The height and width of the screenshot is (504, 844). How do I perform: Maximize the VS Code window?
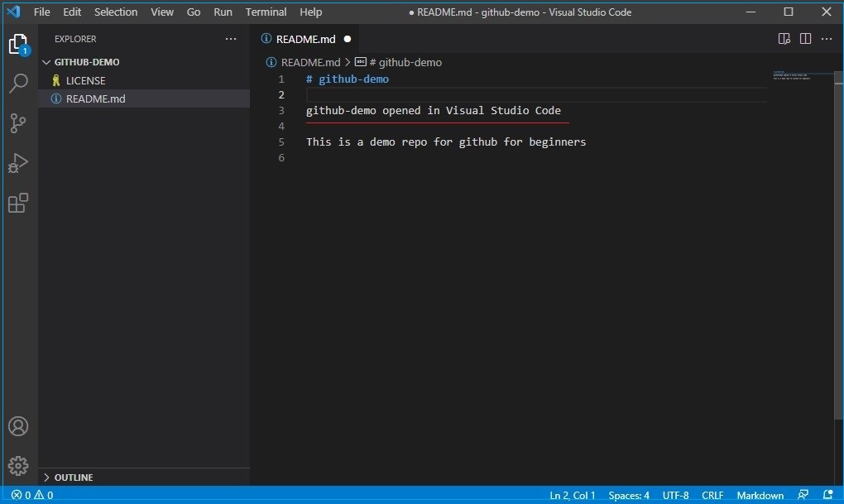click(x=789, y=12)
